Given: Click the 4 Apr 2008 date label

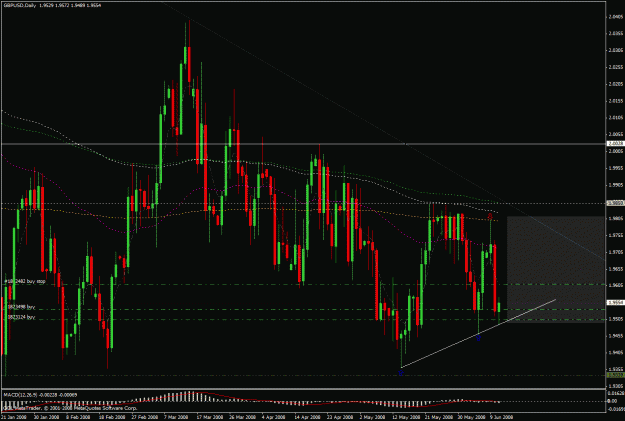Looking at the screenshot, I should click(x=274, y=417).
